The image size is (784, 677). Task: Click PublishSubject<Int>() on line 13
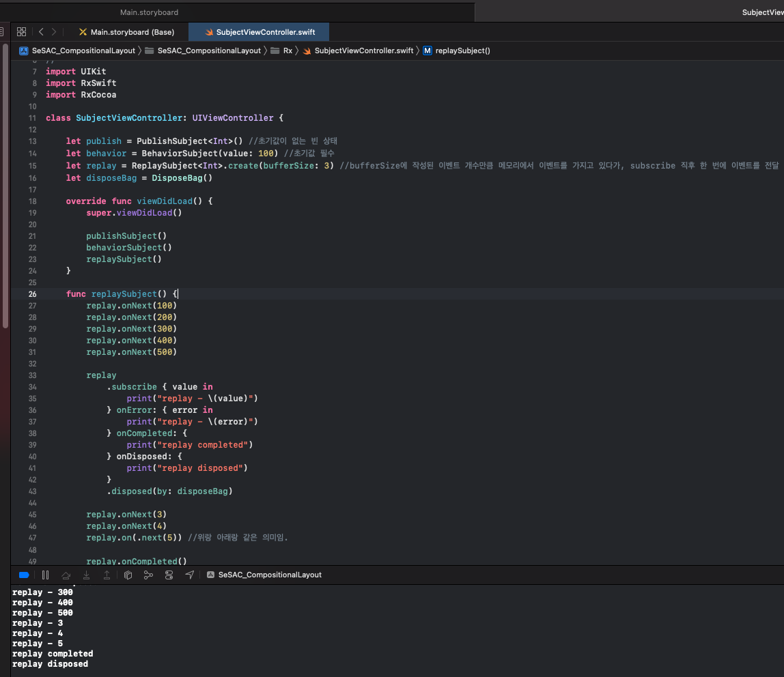[189, 141]
